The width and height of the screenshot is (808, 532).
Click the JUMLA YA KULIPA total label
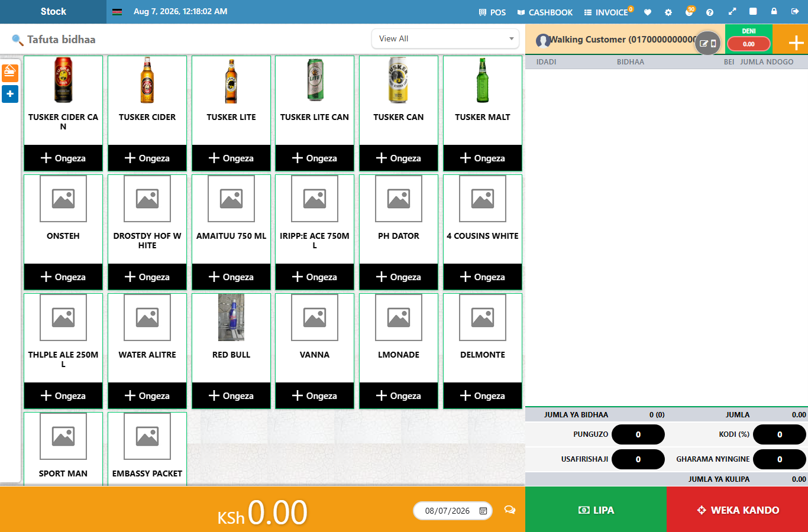pos(719,479)
